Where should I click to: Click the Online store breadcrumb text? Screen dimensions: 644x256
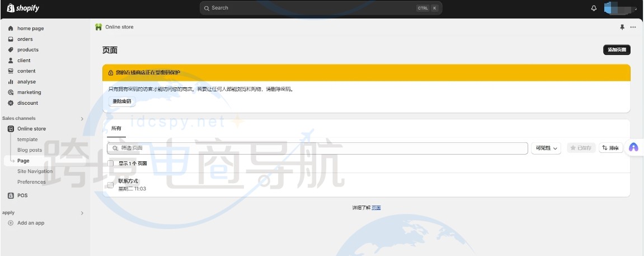coord(120,27)
